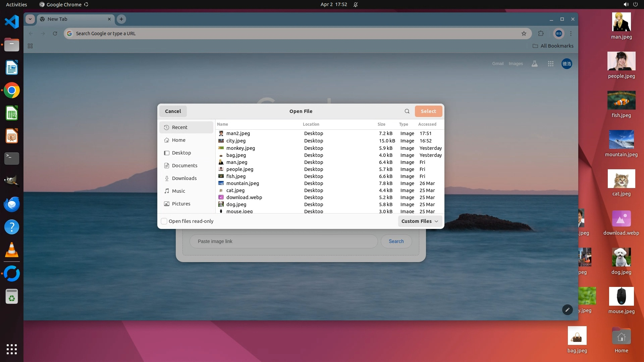The height and width of the screenshot is (362, 644).
Task: Launch Visual Studio Code from dock
Action: (12, 22)
